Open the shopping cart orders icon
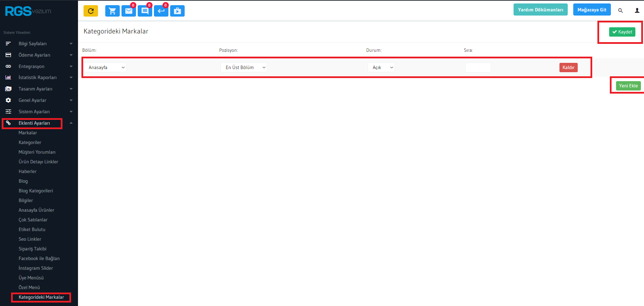 (112, 11)
